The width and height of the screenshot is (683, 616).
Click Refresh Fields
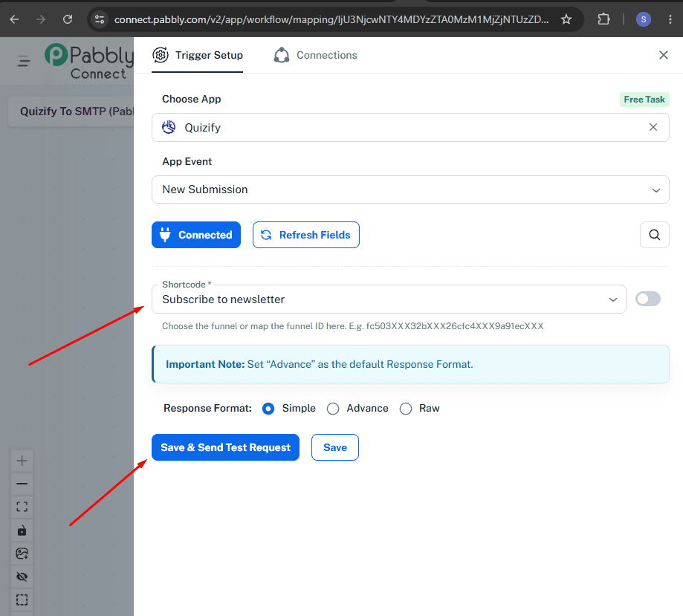pos(305,235)
